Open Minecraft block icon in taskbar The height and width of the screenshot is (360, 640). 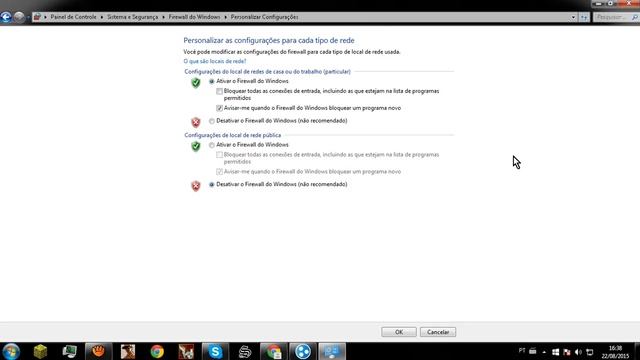[40, 351]
